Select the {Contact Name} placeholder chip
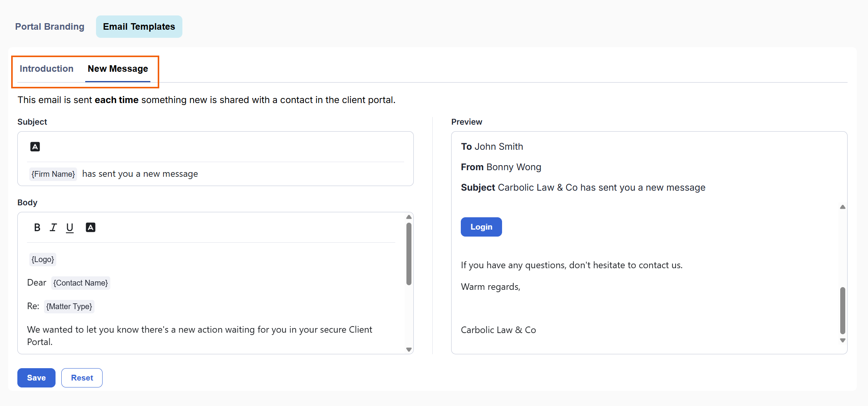The image size is (868, 406). coord(81,283)
